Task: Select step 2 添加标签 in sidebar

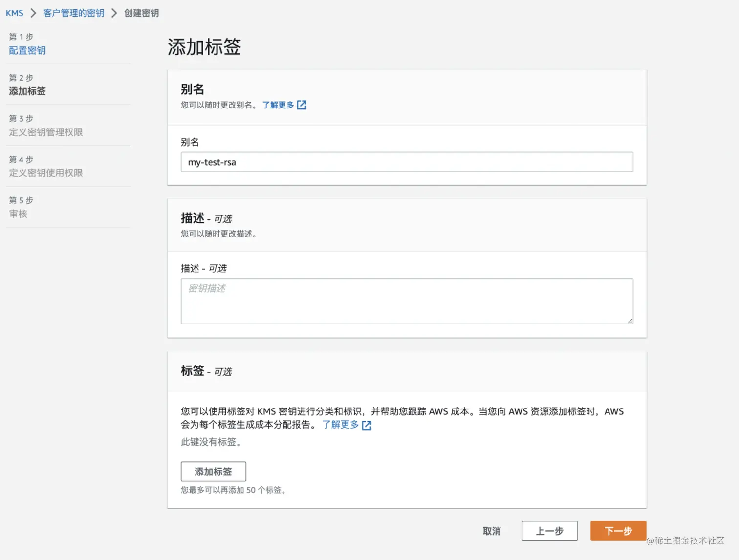Action: 27,91
